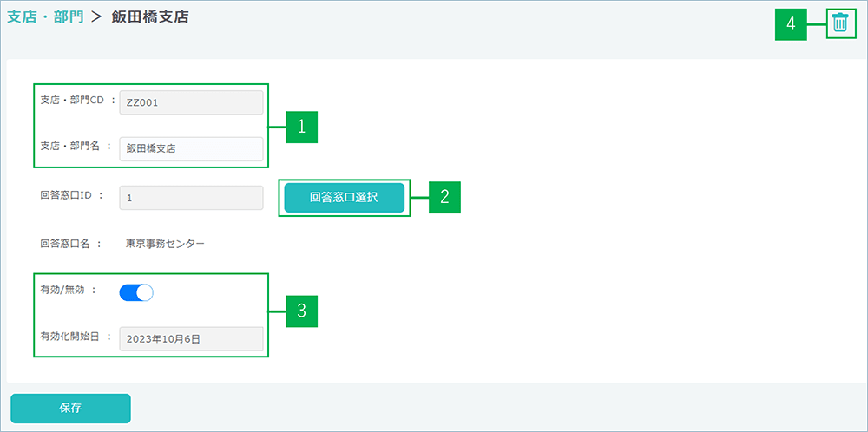Select the 回答窓口ID input field
868x432 pixels.
point(190,198)
